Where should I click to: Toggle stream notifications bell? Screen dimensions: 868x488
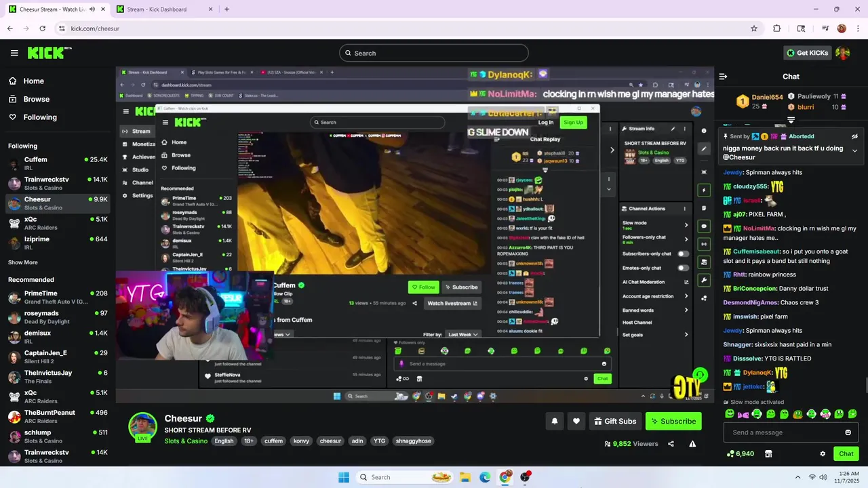(x=555, y=421)
